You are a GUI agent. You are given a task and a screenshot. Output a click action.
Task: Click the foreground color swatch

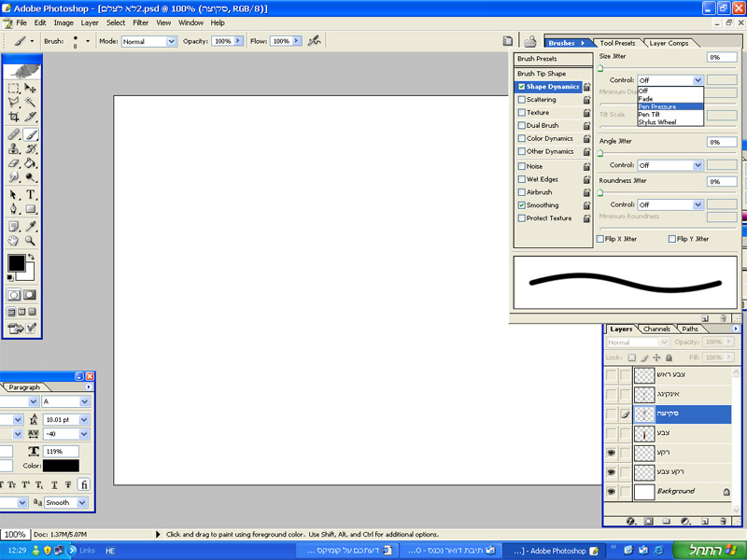16,262
